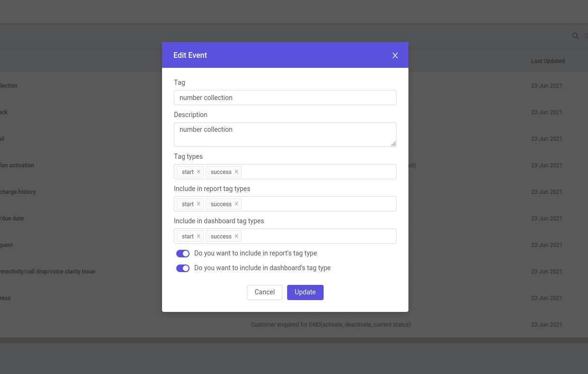Grab the Description textarea resize handle

tap(393, 144)
